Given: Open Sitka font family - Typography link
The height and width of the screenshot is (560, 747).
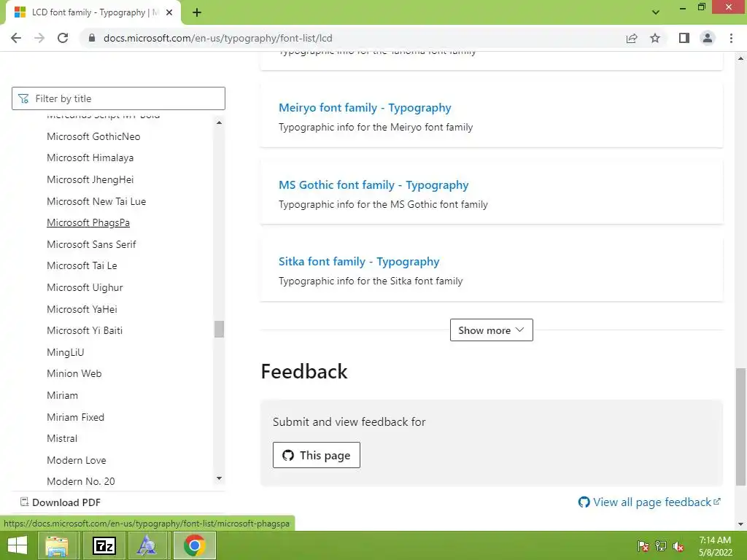Looking at the screenshot, I should (x=359, y=262).
